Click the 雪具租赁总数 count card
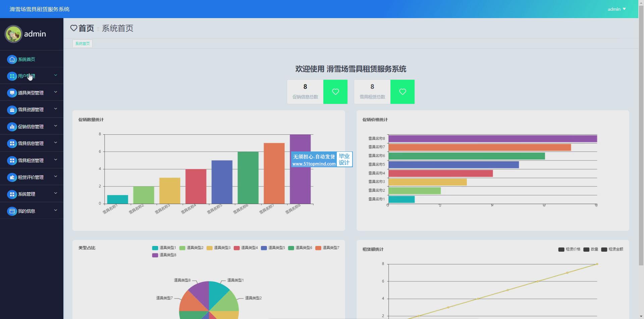 pos(384,92)
